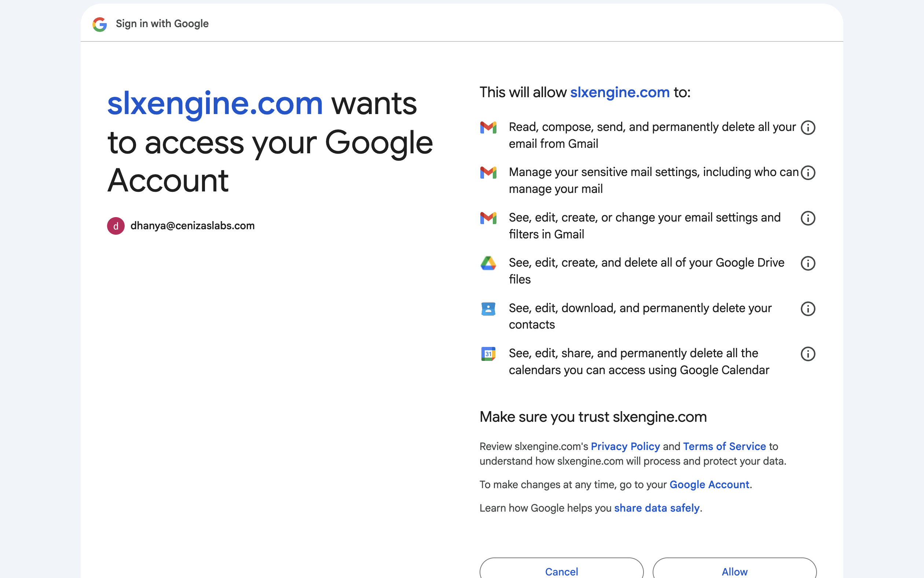Click slxengine.com link in 'This will allow'
This screenshot has width=924, height=578.
[620, 92]
